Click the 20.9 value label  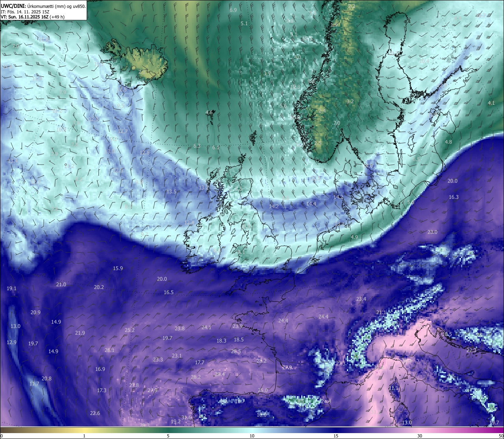(x=35, y=312)
